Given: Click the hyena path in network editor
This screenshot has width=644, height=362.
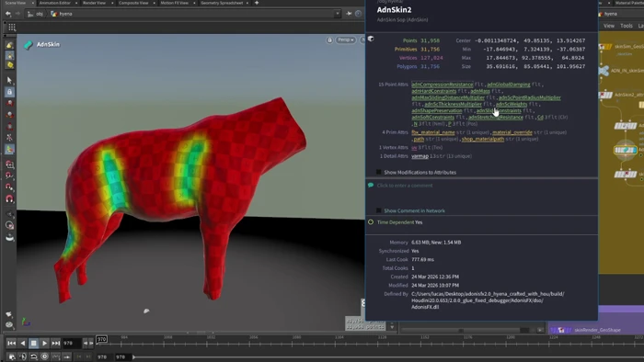Looking at the screenshot, I should [x=611, y=14].
